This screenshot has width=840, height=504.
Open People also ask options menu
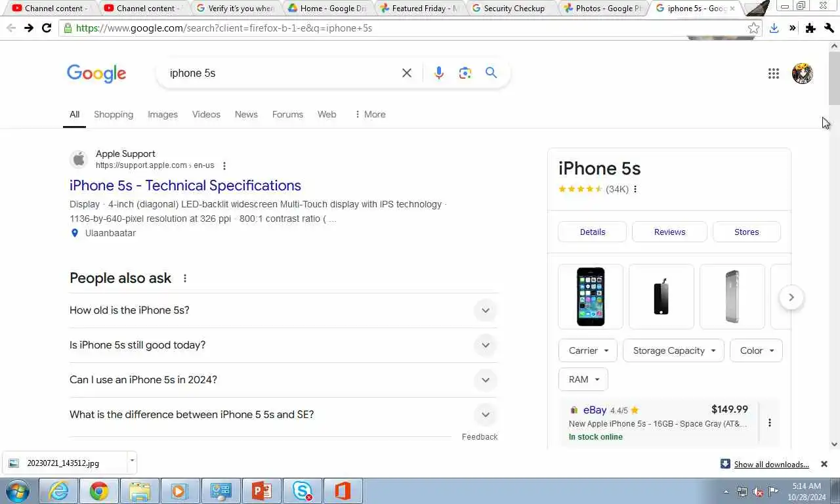[185, 278]
